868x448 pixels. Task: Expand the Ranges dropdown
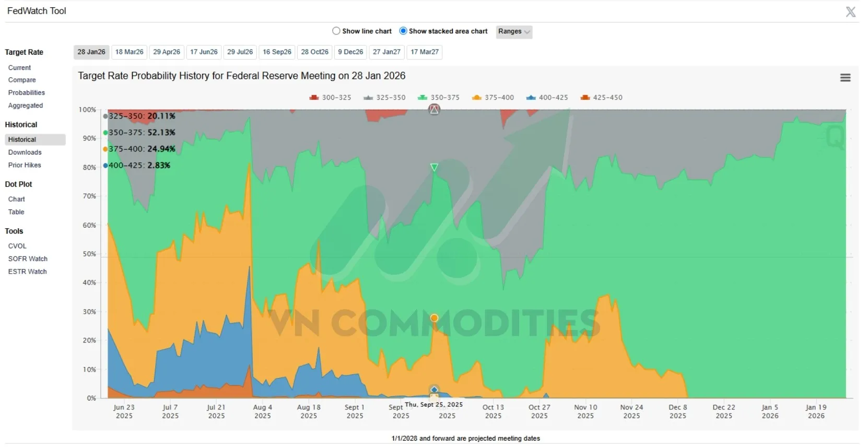513,31
